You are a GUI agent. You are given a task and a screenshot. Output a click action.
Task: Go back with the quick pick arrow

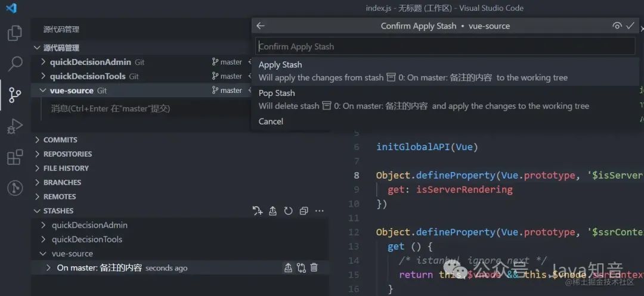point(261,26)
